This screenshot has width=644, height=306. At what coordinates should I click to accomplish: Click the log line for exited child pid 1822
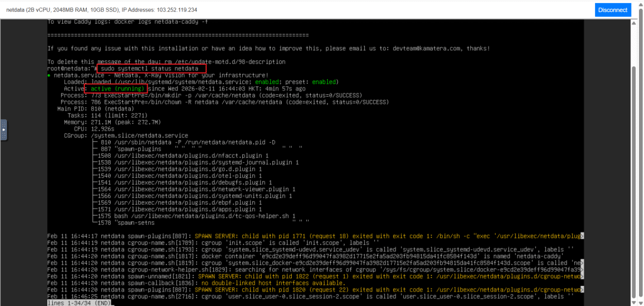pyautogui.click(x=316, y=276)
